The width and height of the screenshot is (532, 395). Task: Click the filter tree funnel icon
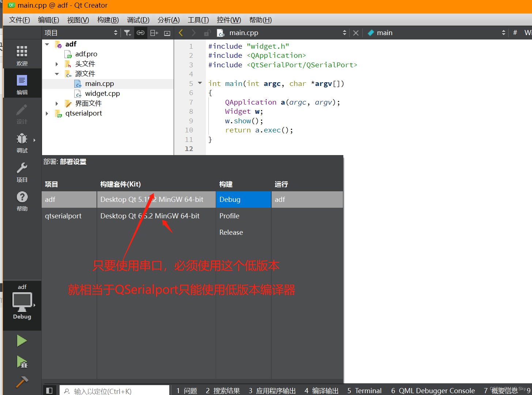point(127,33)
